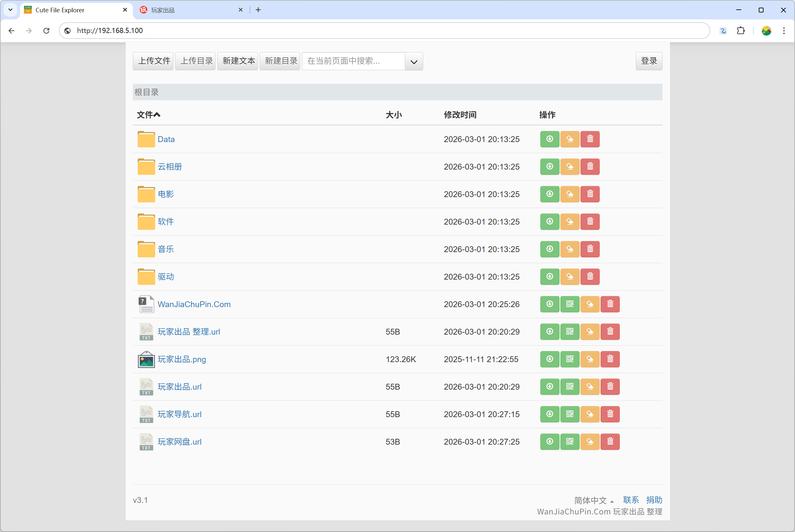Open the 联系 contact link

pos(631,500)
